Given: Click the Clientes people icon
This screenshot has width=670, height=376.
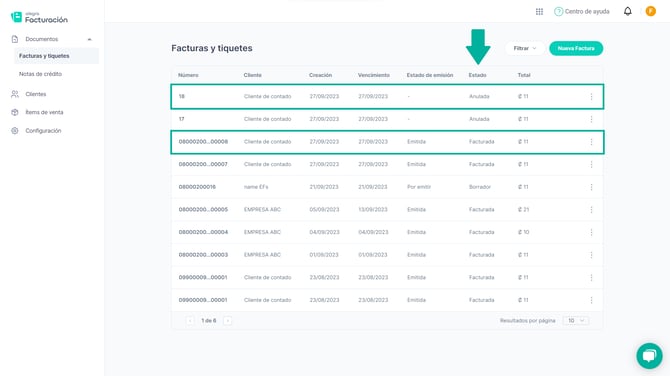Looking at the screenshot, I should [15, 94].
